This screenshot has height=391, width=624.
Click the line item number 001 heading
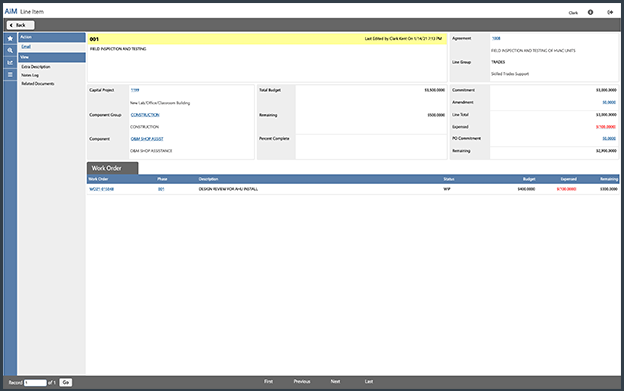[94, 39]
